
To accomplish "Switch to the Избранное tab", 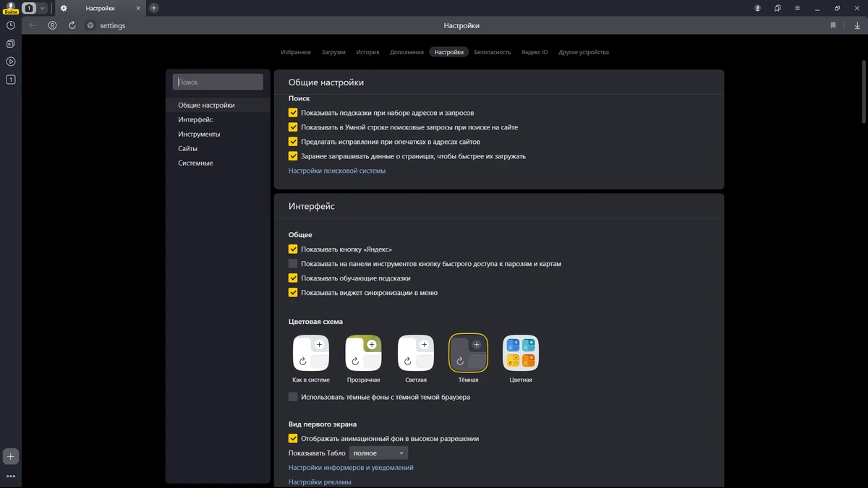I will (x=296, y=52).
